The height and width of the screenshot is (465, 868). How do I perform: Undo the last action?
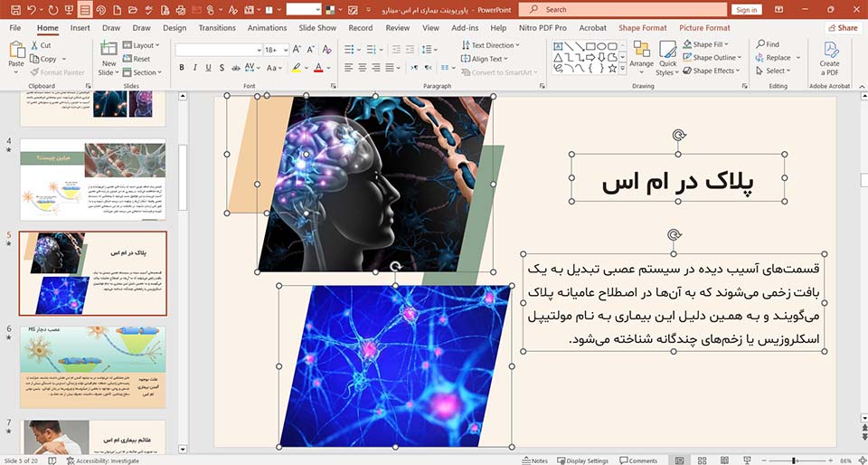(31, 9)
